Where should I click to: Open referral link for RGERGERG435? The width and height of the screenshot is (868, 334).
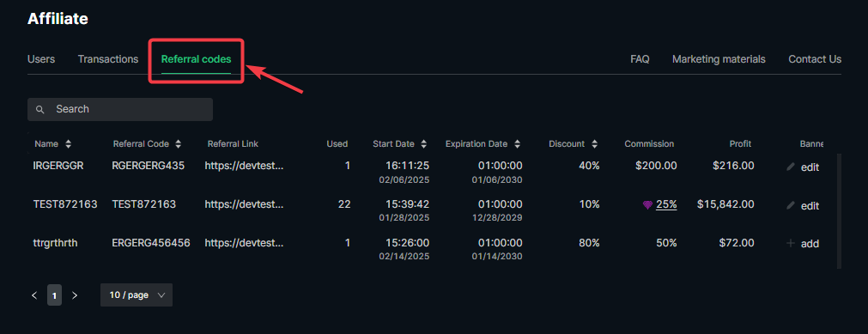(244, 166)
